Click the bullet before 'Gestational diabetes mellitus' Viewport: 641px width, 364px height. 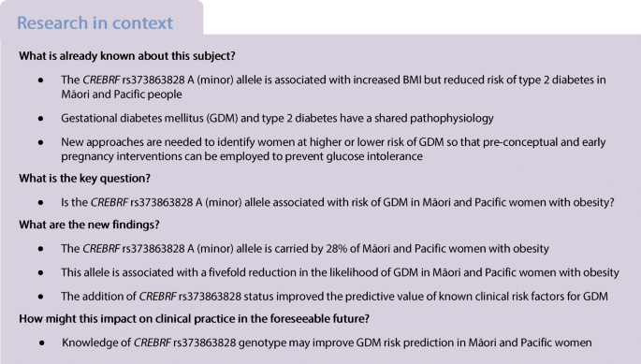point(40,119)
